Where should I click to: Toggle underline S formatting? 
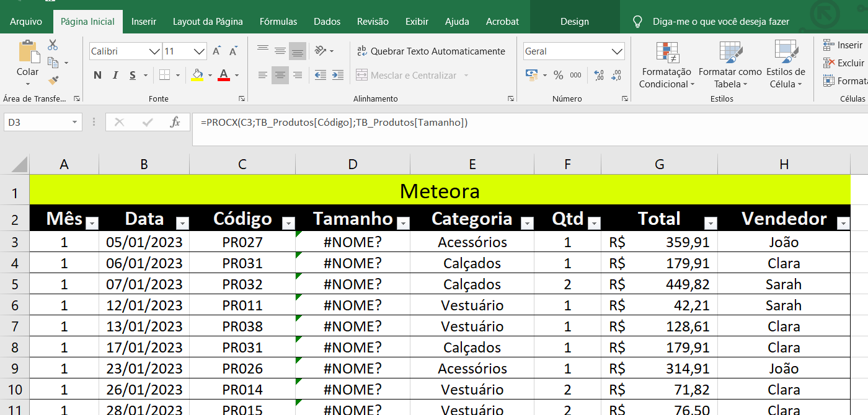133,76
